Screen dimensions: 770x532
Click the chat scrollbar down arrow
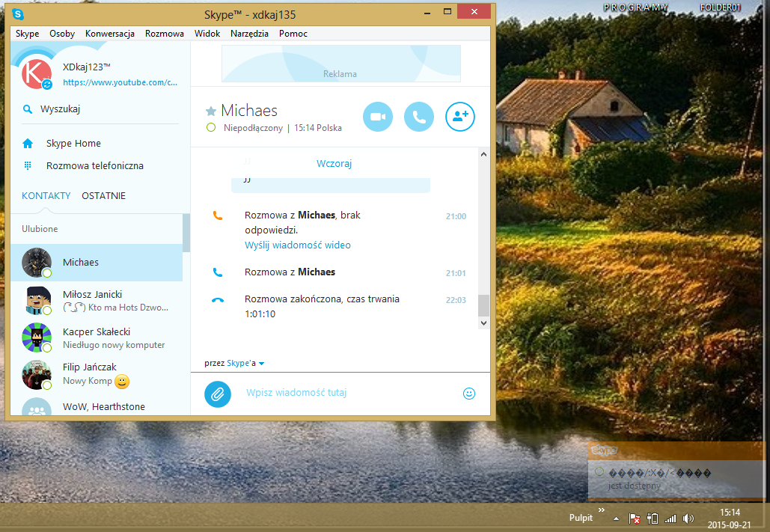pyautogui.click(x=483, y=322)
